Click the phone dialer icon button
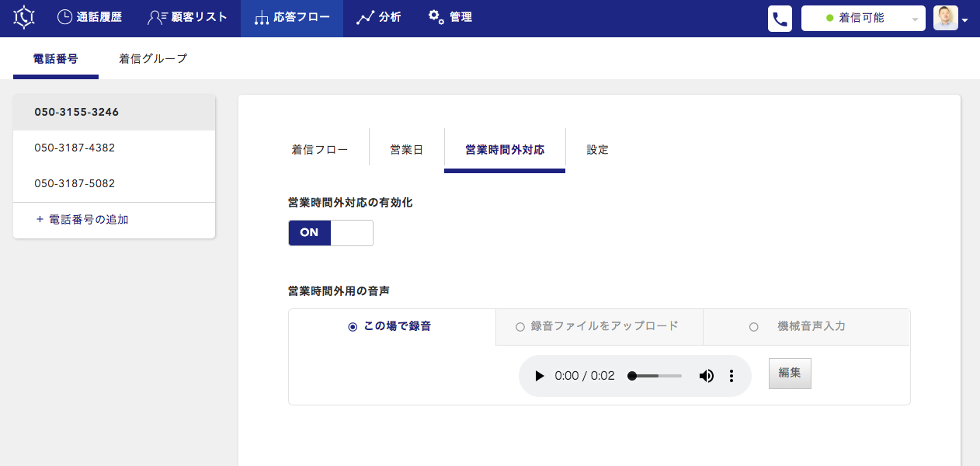Image resolution: width=980 pixels, height=466 pixels. 780,19
